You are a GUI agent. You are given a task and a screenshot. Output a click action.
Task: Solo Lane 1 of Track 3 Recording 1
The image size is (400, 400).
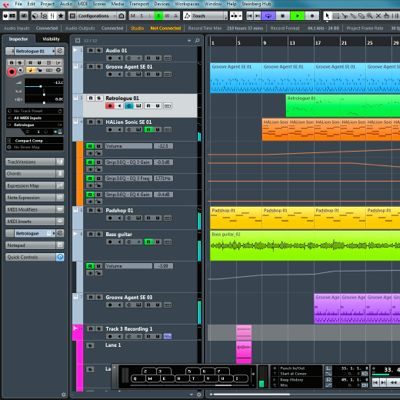90,345
